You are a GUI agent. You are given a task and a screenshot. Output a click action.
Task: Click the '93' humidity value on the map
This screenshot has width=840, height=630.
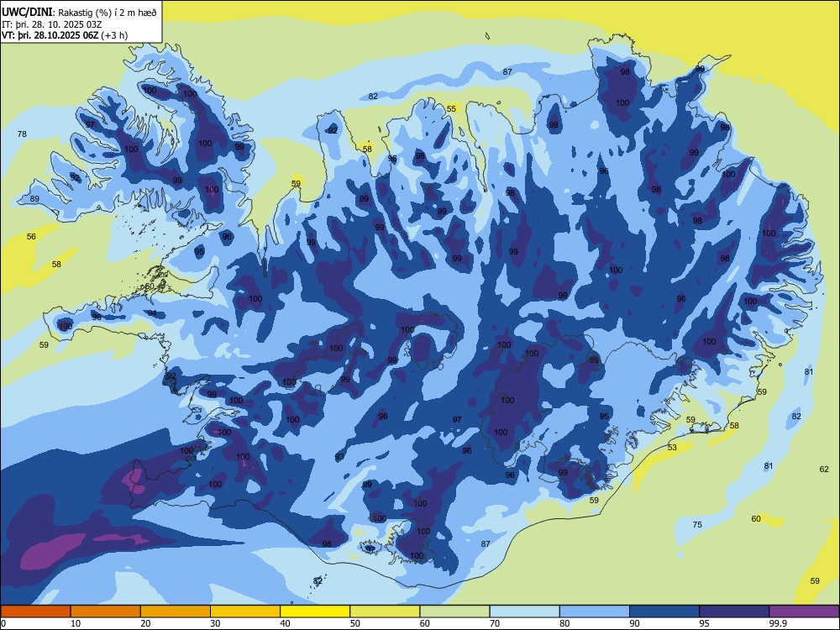339,457
